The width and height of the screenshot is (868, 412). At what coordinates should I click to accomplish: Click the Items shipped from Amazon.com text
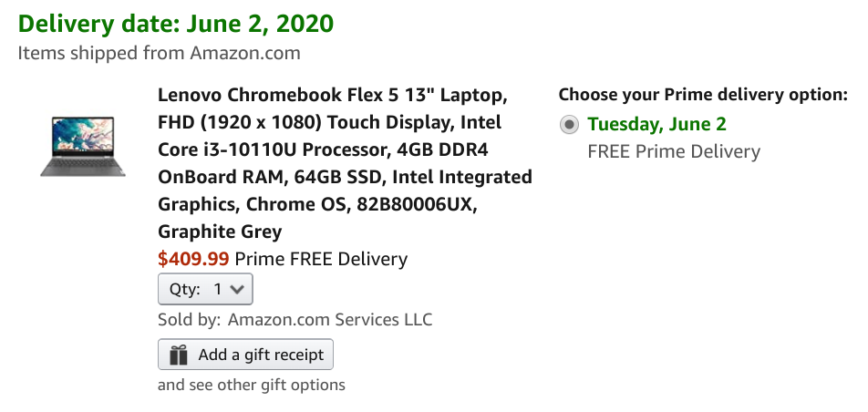tap(159, 53)
